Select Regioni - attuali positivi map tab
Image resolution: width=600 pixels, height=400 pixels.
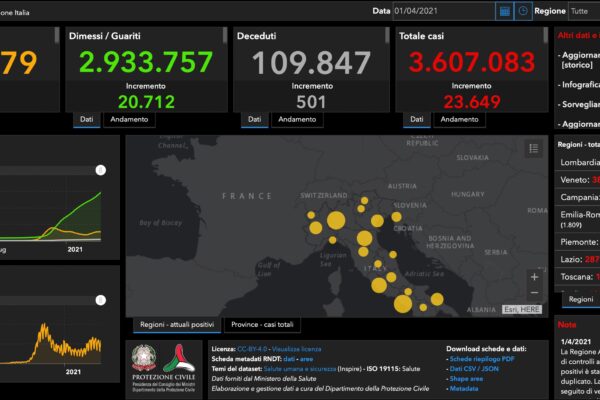coord(175,325)
